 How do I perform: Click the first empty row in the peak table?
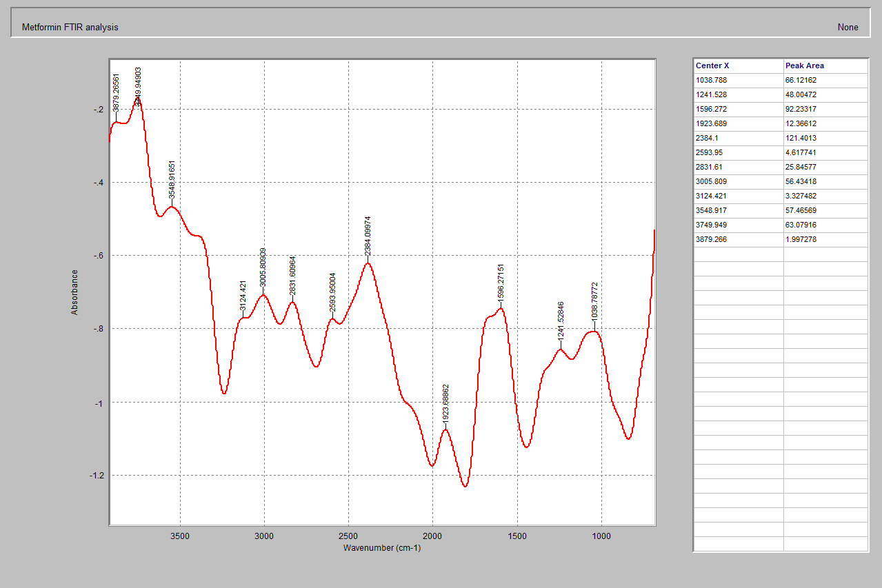(780, 254)
